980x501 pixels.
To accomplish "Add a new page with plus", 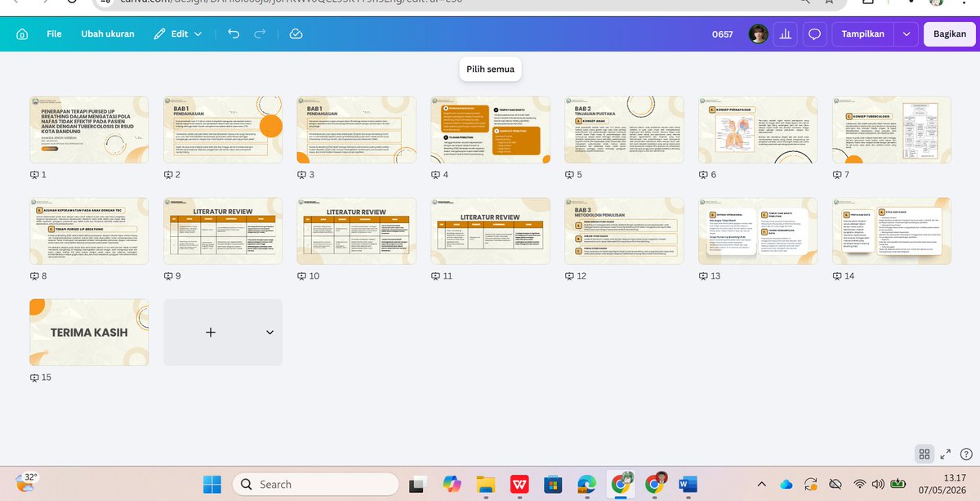I will click(x=211, y=332).
